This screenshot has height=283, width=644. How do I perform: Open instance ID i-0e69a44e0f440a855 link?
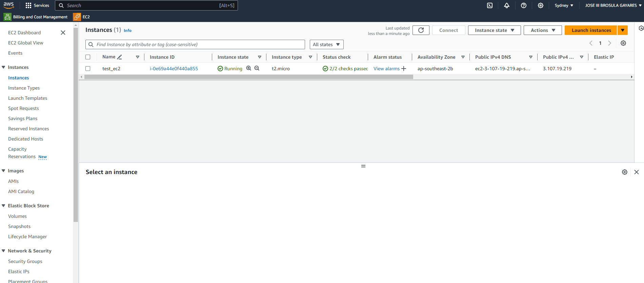[x=174, y=69]
